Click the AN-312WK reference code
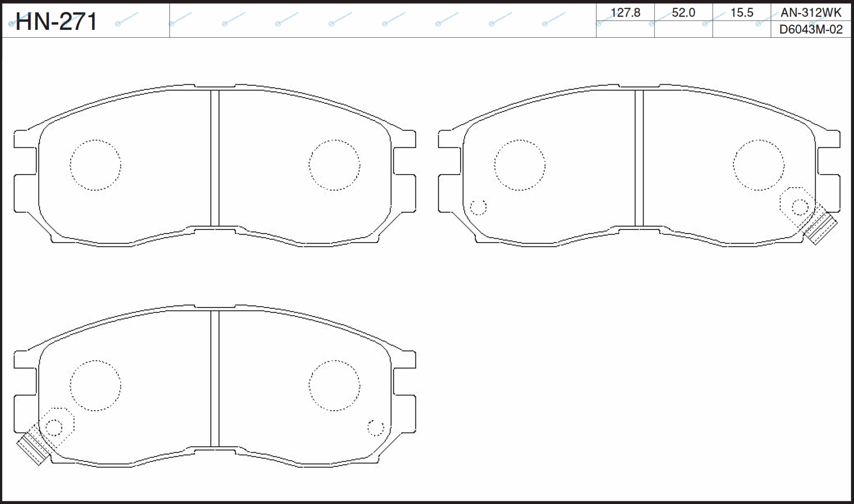Screen dimensions: 854x504 pos(811,13)
